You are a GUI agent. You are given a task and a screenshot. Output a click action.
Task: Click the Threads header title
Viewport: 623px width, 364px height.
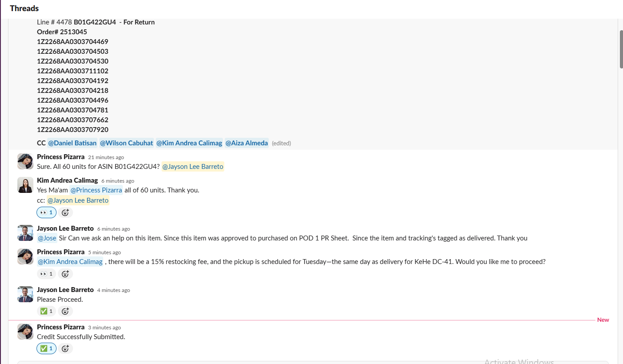[24, 8]
